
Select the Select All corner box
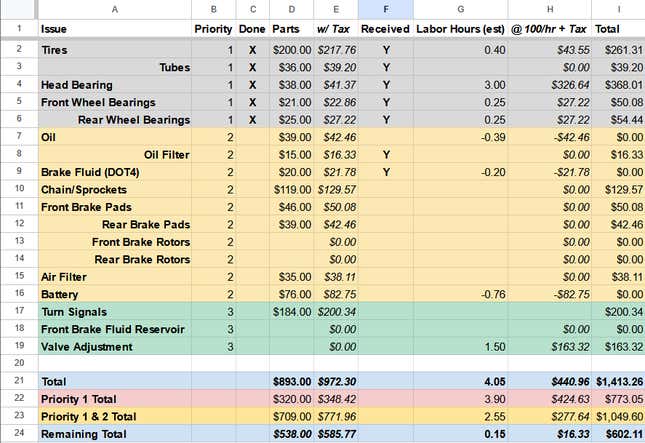pos(18,9)
